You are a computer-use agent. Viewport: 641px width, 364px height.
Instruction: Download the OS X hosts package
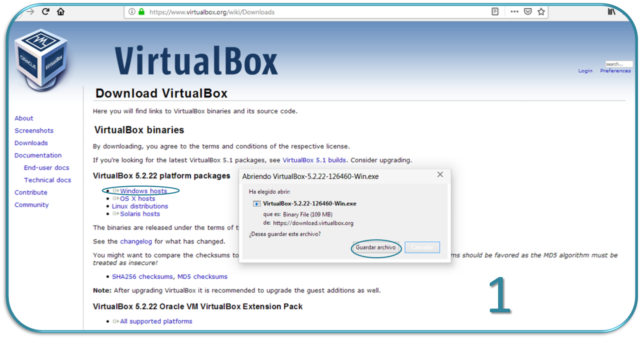click(138, 199)
